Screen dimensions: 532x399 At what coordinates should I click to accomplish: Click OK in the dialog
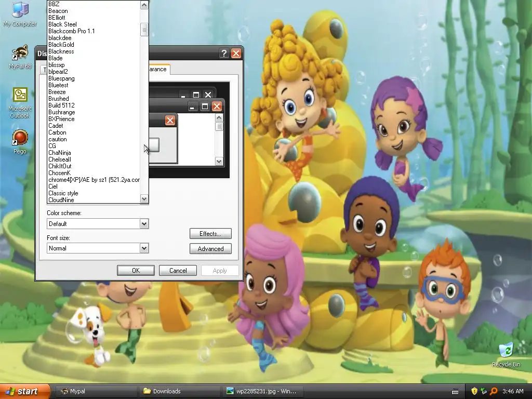point(136,270)
